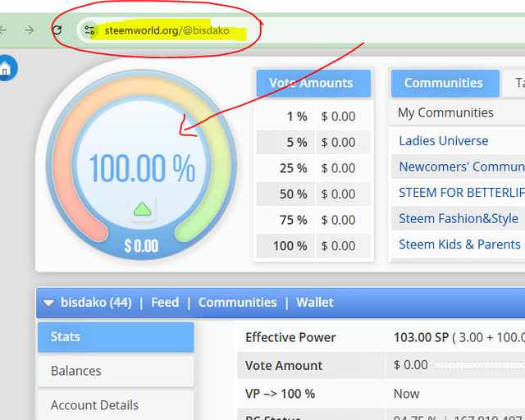Collapse the bisdako account section triangle
The height and width of the screenshot is (420, 525).
point(48,304)
